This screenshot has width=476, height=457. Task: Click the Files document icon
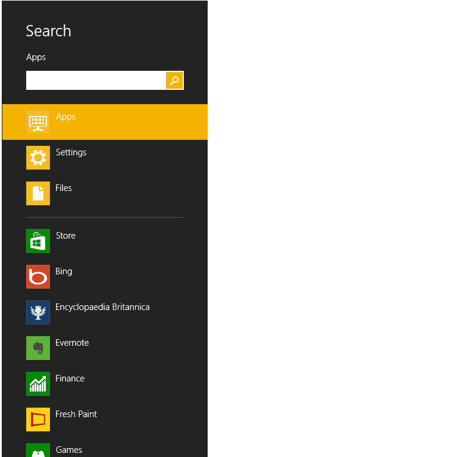pyautogui.click(x=38, y=193)
